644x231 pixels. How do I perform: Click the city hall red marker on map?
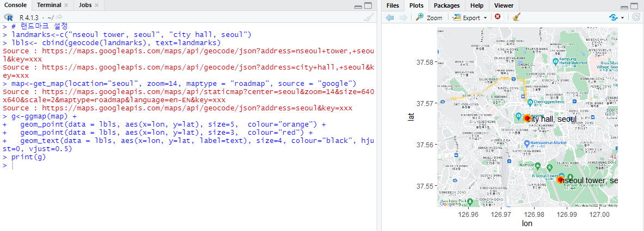tap(526, 118)
